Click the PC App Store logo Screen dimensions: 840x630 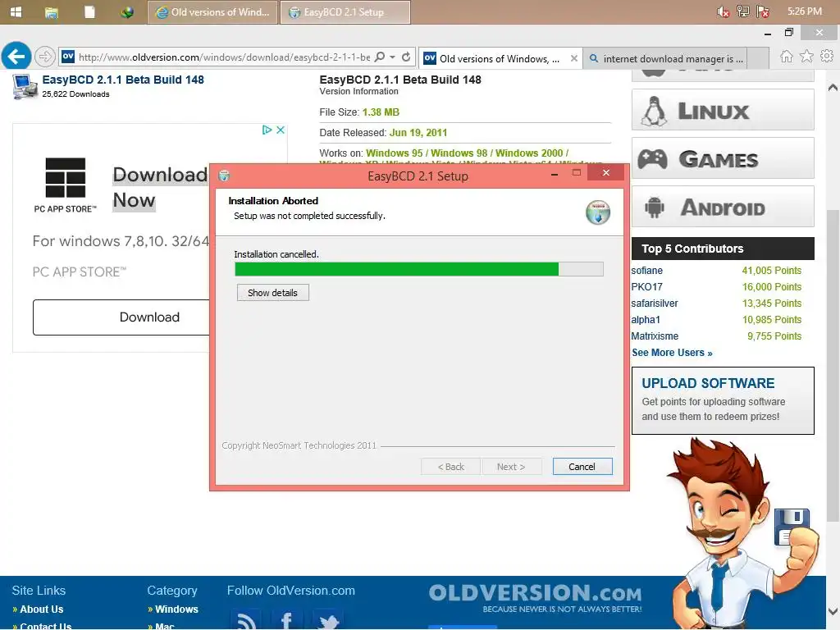(x=66, y=185)
